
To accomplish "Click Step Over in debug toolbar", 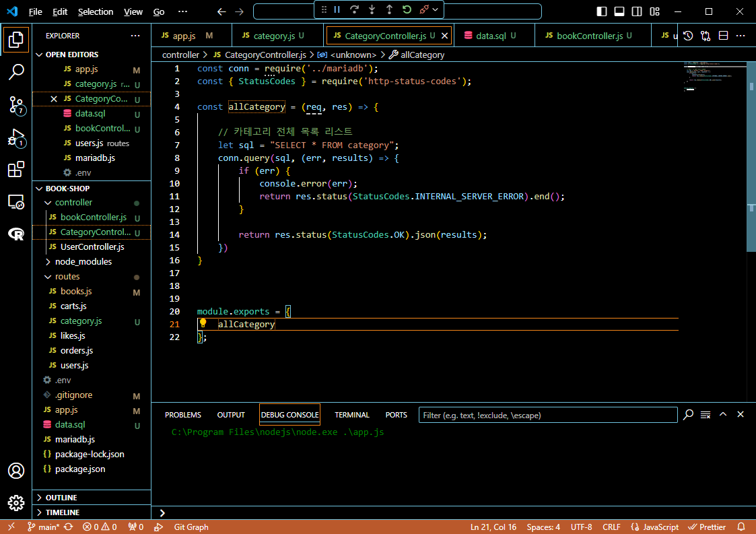I will pyautogui.click(x=354, y=9).
